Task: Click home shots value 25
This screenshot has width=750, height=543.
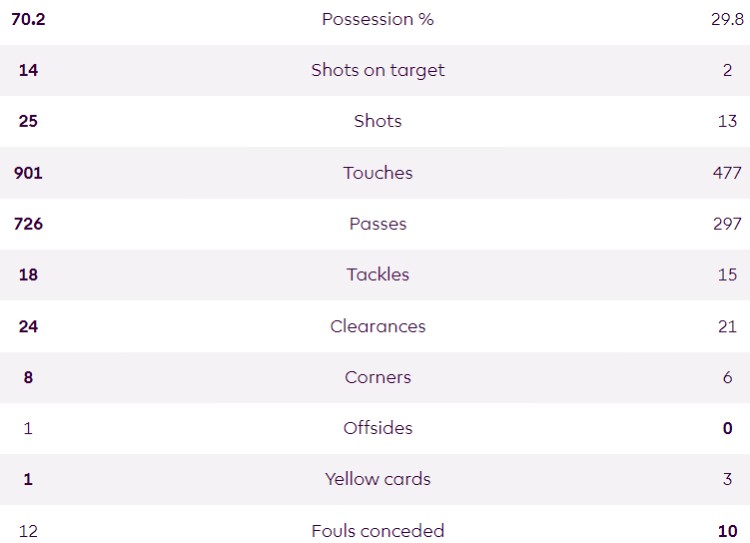Action: click(x=28, y=121)
